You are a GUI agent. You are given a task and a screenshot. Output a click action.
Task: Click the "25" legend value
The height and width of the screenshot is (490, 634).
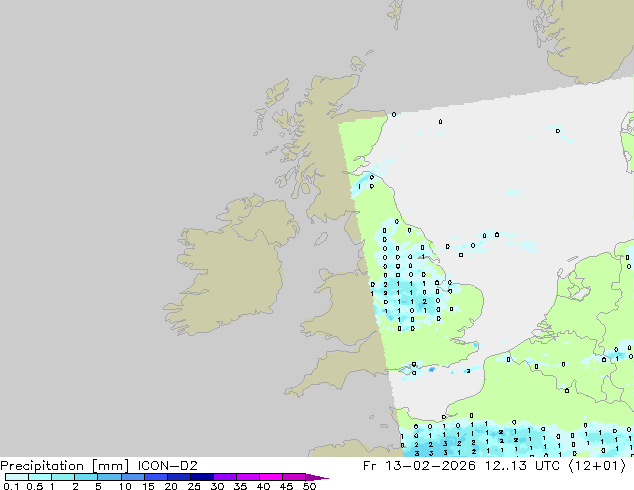(x=194, y=486)
